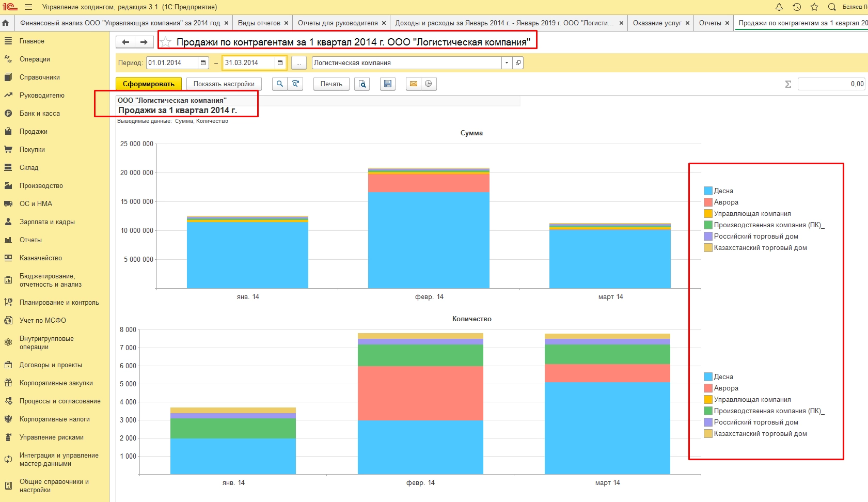Screen dimensions: 868x502
Task: Add report to favorites with title star
Action: 166,42
